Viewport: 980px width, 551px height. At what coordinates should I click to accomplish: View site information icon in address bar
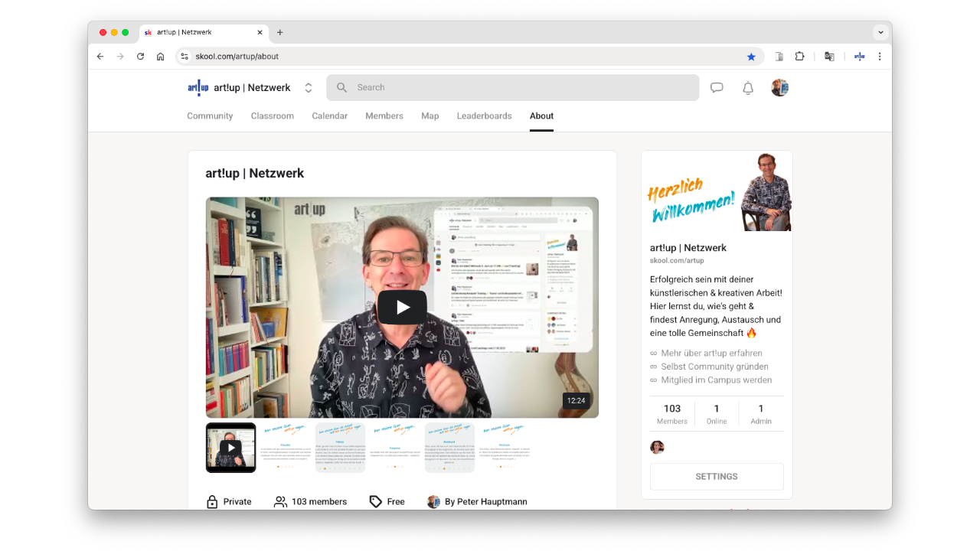pos(184,57)
